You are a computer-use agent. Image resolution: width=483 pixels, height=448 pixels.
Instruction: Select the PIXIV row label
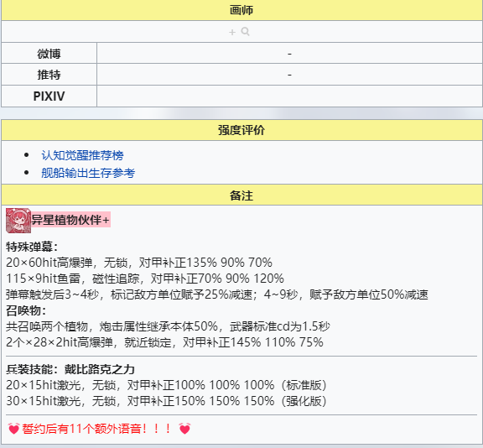click(x=49, y=96)
